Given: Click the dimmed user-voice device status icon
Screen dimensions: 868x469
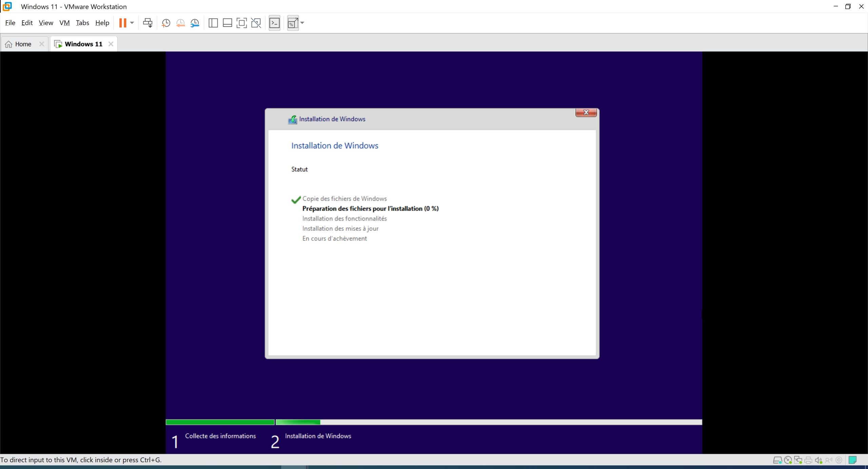Looking at the screenshot, I should [x=829, y=460].
